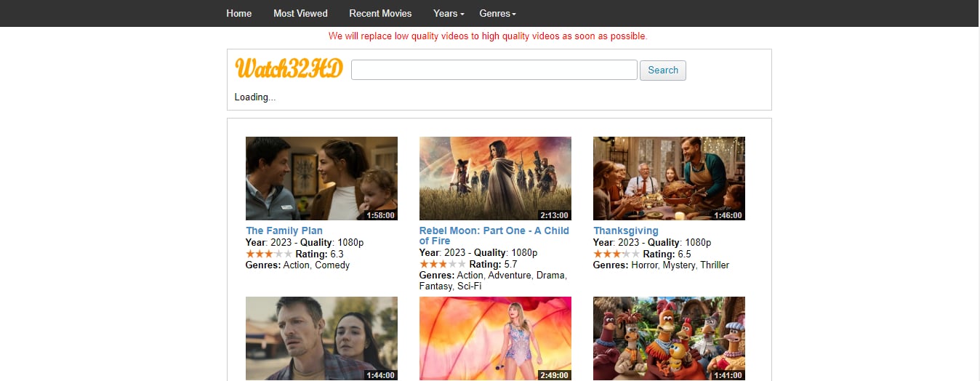Screen dimensions: 980x381
Task: Open the Thanksgiving movie thumbnail
Action: pos(669,178)
